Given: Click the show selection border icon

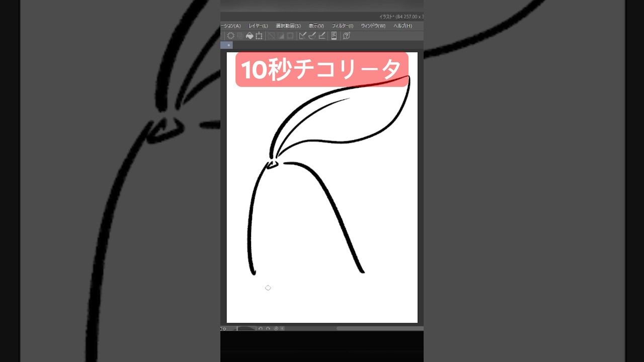Looking at the screenshot, I should (x=290, y=36).
